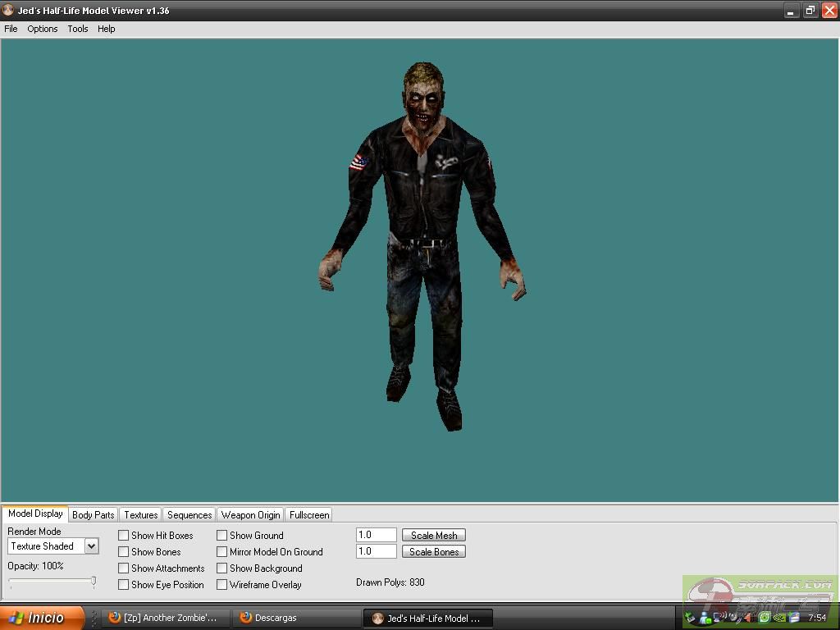Restore the window with the restore button
This screenshot has width=840, height=630.
click(810, 11)
